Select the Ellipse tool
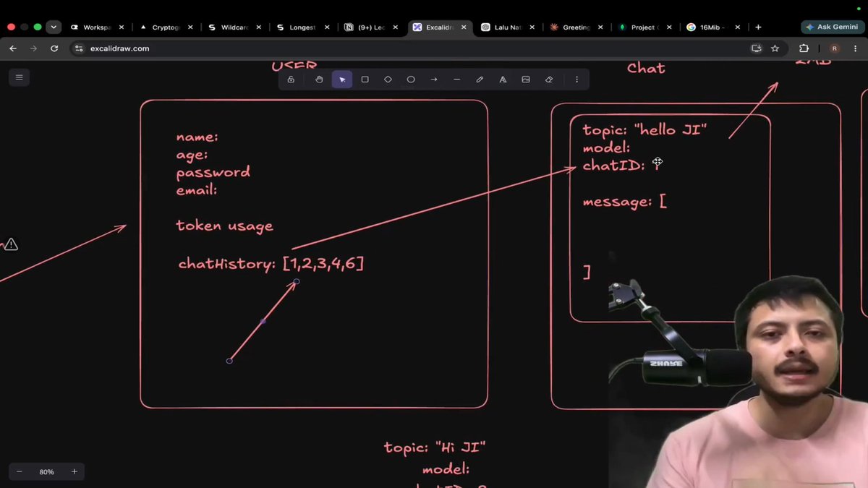Image resolution: width=868 pixels, height=488 pixels. click(x=411, y=80)
